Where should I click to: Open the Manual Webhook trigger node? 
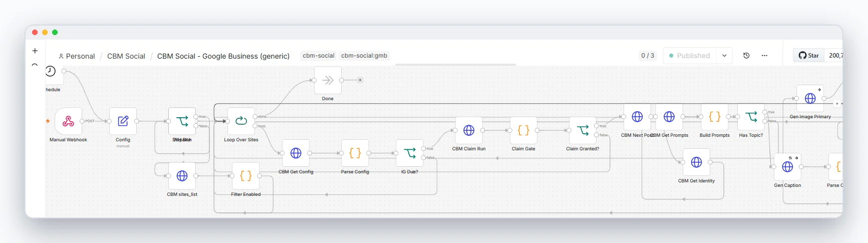point(68,121)
